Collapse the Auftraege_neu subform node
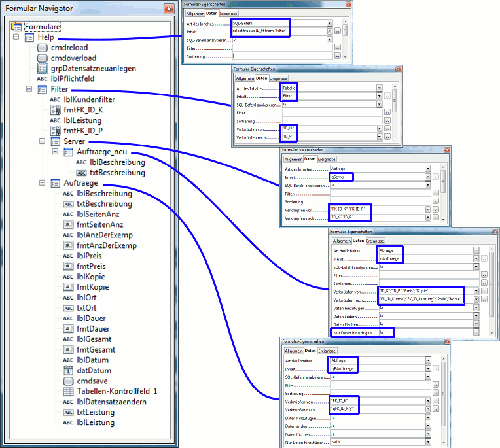Image resolution: width=500 pixels, height=448 pixels. 56,152
